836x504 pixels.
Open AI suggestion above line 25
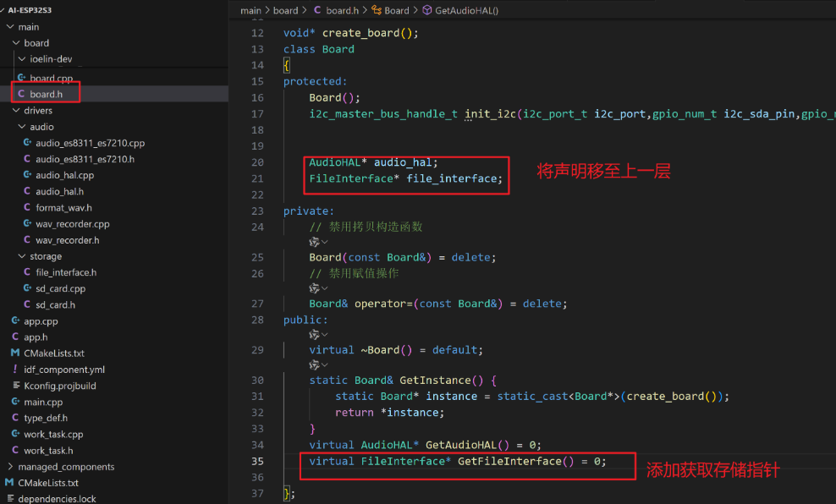318,242
